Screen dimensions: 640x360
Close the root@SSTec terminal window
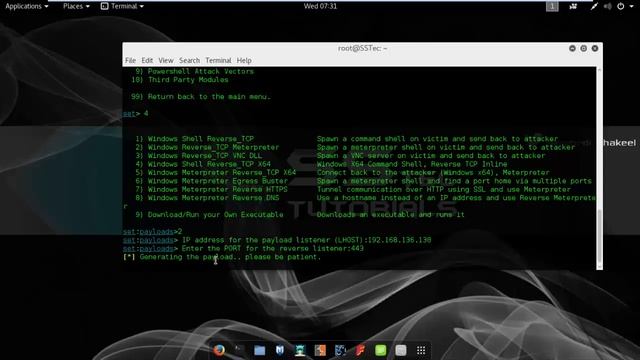coord(595,48)
